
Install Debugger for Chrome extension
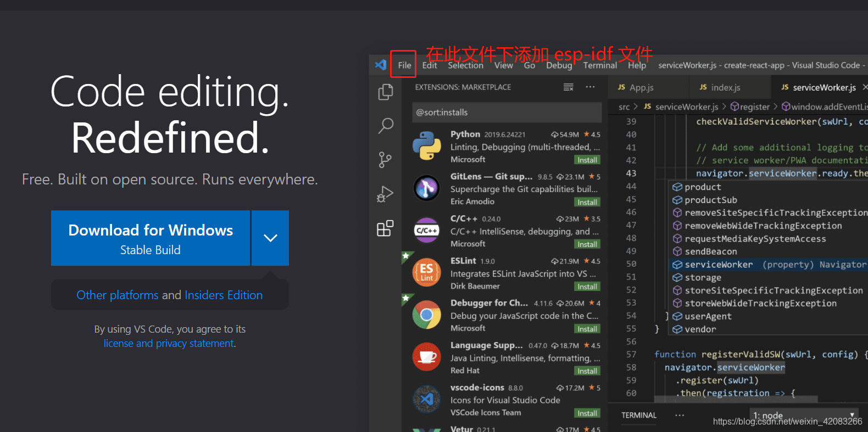(587, 329)
